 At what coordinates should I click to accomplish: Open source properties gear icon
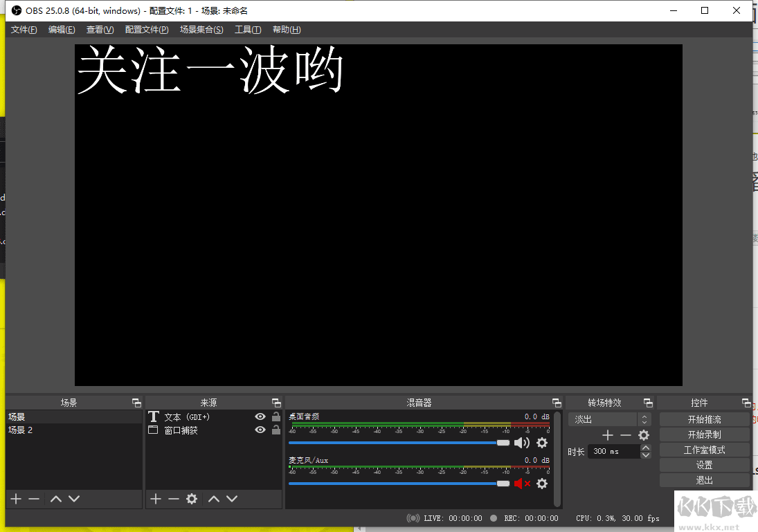click(192, 499)
